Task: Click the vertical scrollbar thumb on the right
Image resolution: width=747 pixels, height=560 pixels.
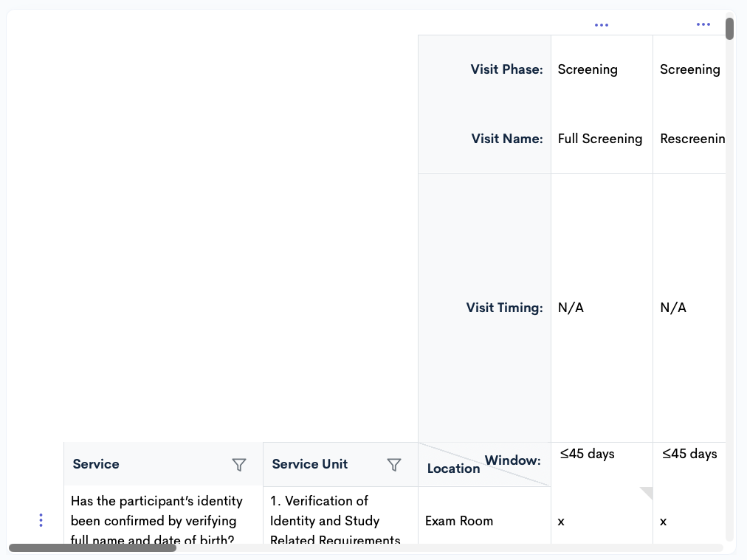Action: pyautogui.click(x=729, y=29)
